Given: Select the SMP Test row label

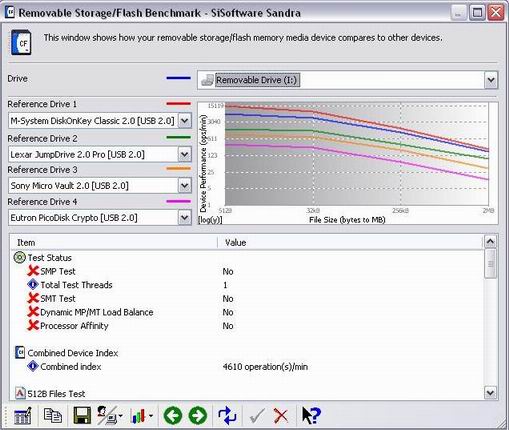Looking at the screenshot, I should (58, 271).
